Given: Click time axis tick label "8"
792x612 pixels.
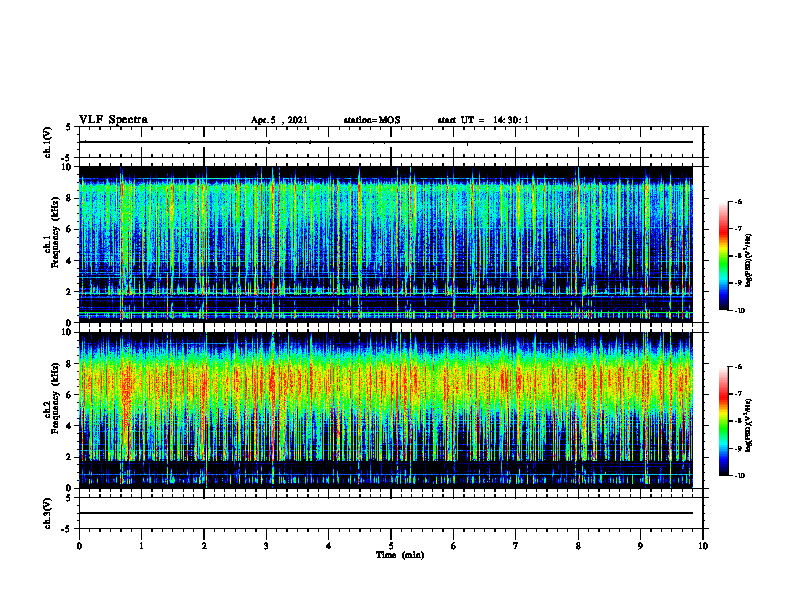Looking at the screenshot, I should pos(578,546).
